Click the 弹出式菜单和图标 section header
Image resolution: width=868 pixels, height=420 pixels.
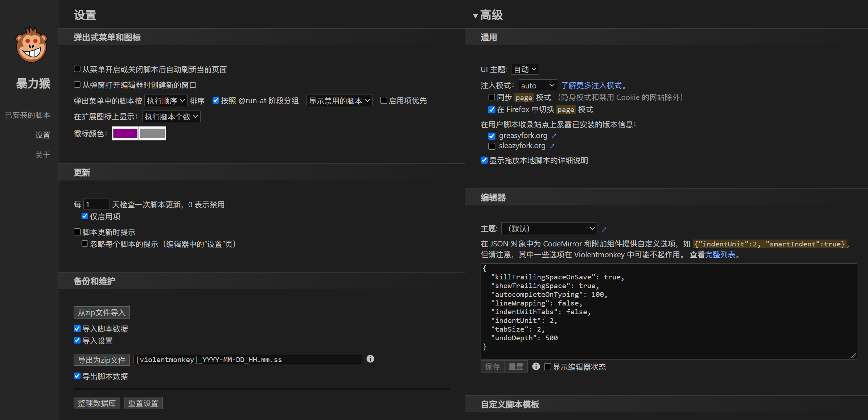click(x=107, y=37)
